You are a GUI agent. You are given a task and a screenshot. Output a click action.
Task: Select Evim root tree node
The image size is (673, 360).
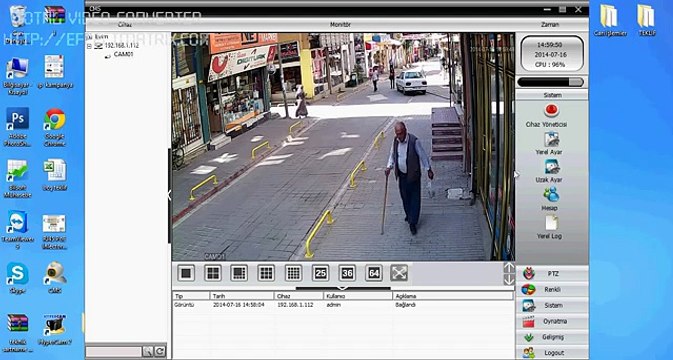coord(101,37)
